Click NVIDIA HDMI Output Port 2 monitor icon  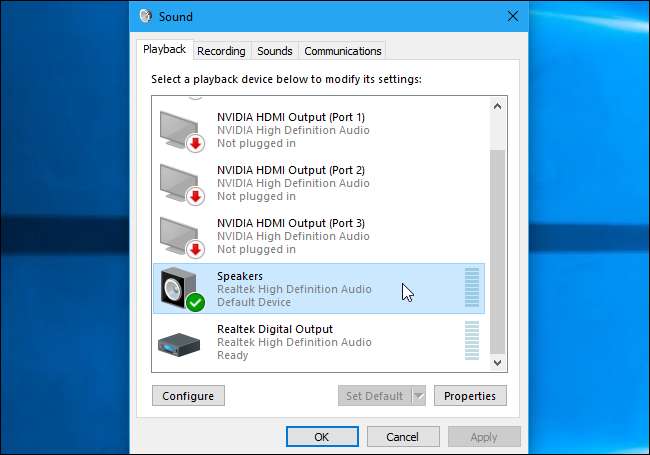click(x=180, y=182)
